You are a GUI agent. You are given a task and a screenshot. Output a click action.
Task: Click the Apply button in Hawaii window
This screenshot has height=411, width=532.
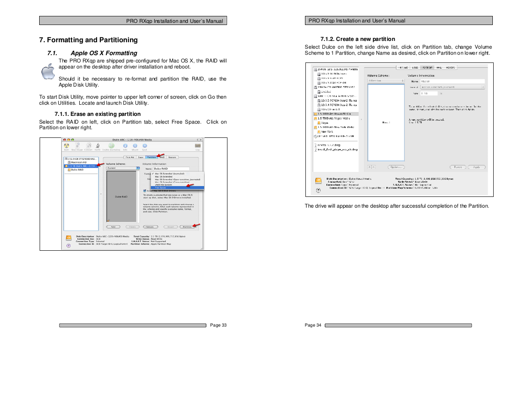pyautogui.click(x=476, y=167)
